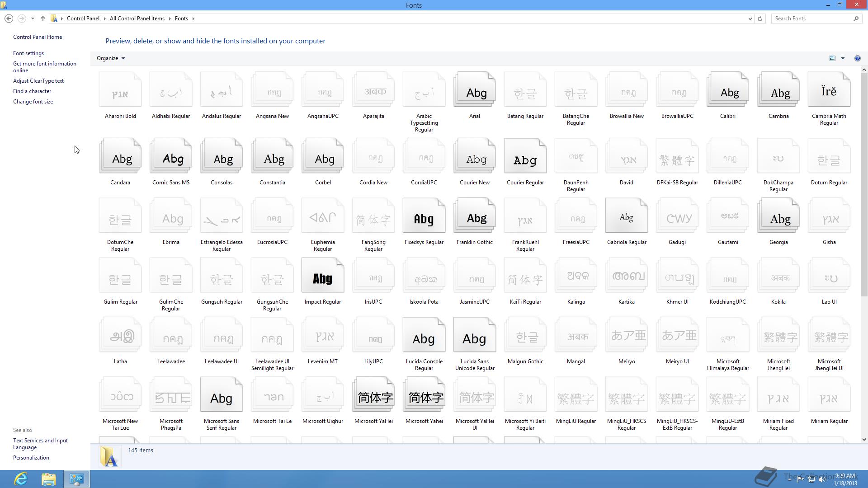Expand chevron after All Control Panel Items
868x488 pixels.
pos(170,19)
